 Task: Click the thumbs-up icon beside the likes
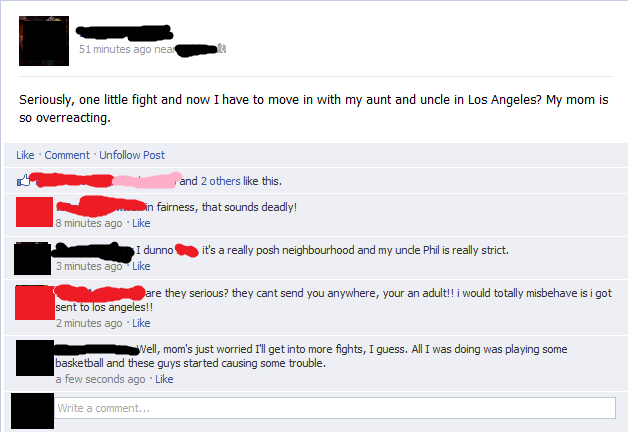(x=24, y=181)
